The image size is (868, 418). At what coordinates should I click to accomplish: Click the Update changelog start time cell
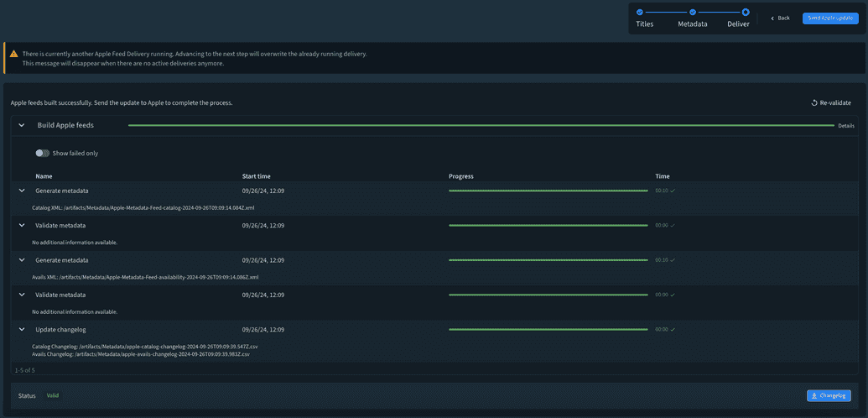click(263, 329)
